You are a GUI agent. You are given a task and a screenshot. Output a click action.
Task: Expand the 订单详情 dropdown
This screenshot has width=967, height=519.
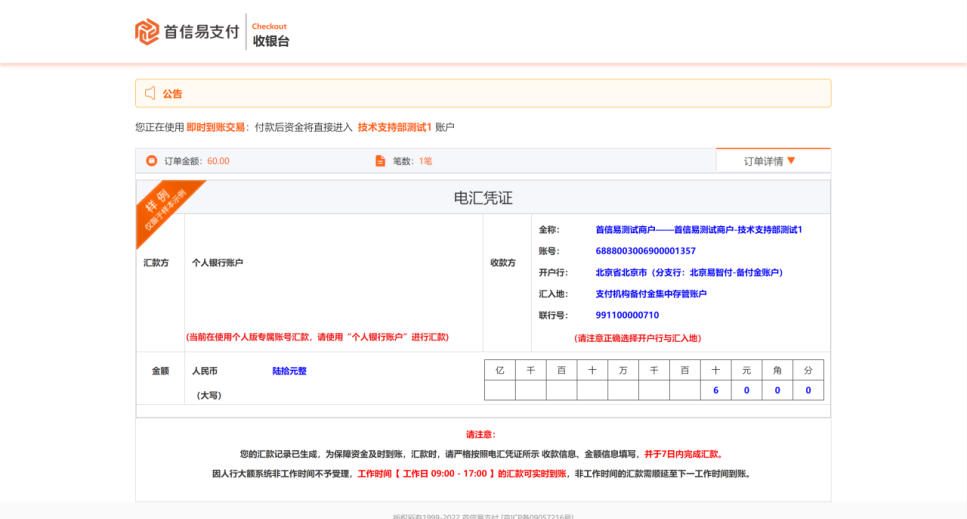click(x=773, y=161)
